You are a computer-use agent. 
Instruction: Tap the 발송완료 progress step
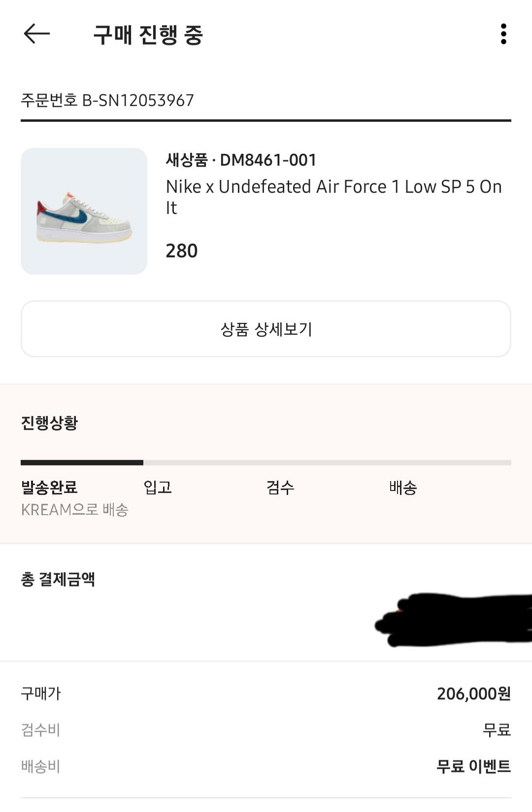tap(49, 488)
